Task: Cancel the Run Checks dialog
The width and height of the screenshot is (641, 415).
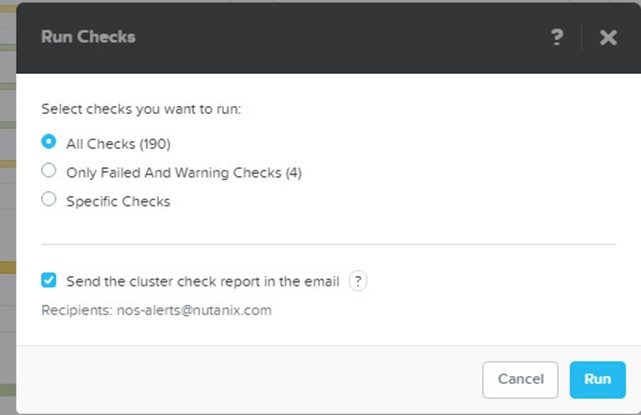Action: (x=520, y=379)
